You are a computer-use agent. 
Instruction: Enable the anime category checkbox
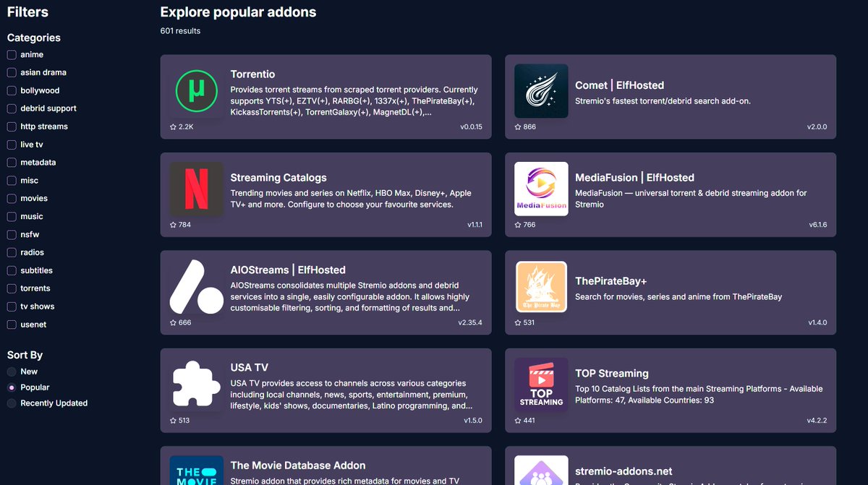12,55
